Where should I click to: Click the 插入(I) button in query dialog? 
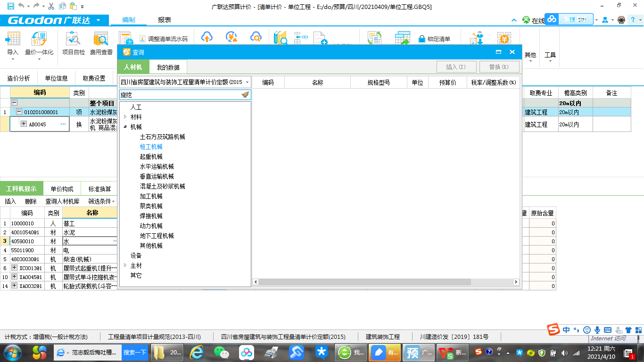[455, 67]
